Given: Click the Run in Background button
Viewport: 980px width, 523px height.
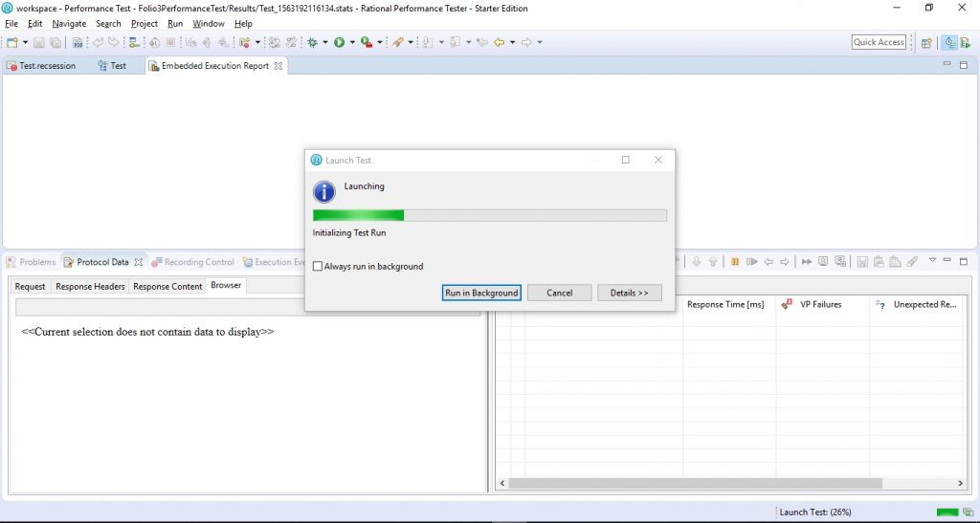Looking at the screenshot, I should (x=481, y=293).
